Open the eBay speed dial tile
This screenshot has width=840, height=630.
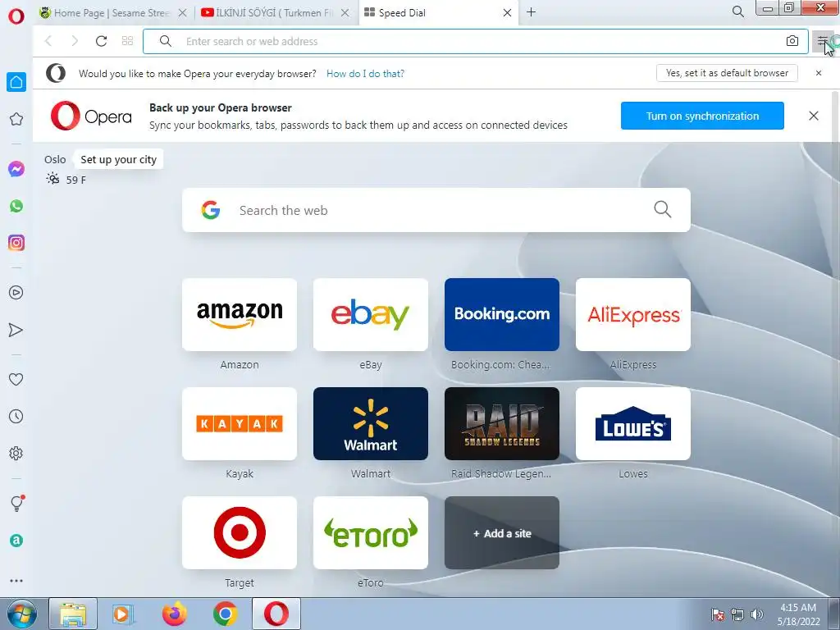371,314
